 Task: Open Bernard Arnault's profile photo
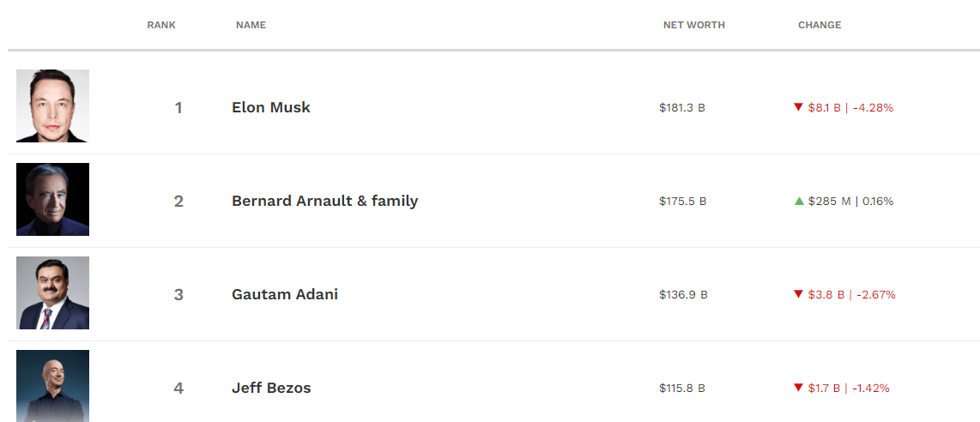[52, 200]
